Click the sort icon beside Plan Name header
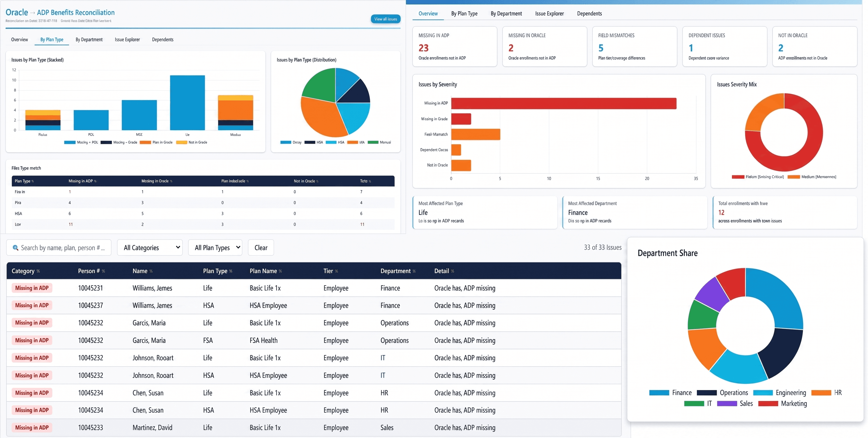Screen dimensions: 868x438 (280, 271)
